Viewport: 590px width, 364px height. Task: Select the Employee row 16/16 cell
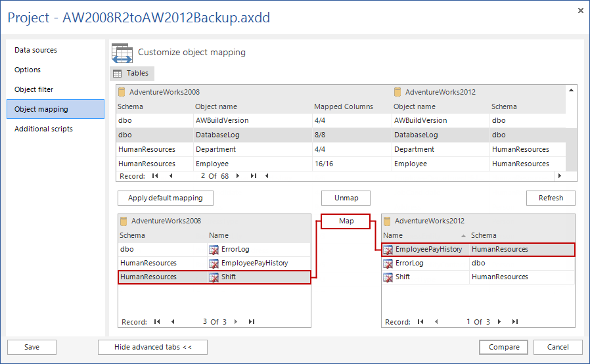pyautogui.click(x=352, y=164)
